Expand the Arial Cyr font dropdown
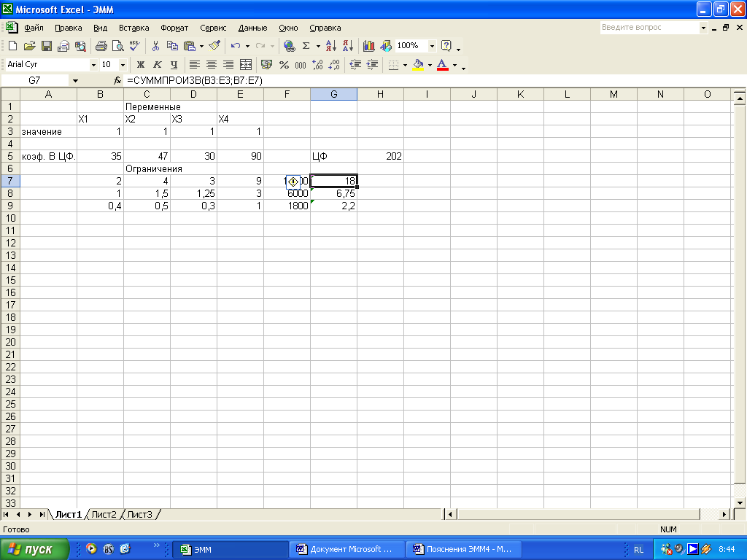This screenshot has height=560, width=747. [93, 65]
